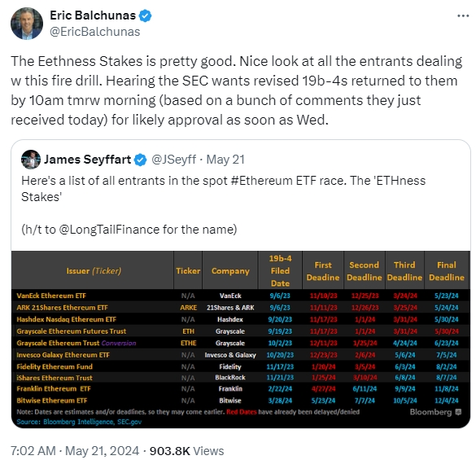The width and height of the screenshot is (476, 460).
Task: Open the ETF deadlines table image
Action: 241,340
